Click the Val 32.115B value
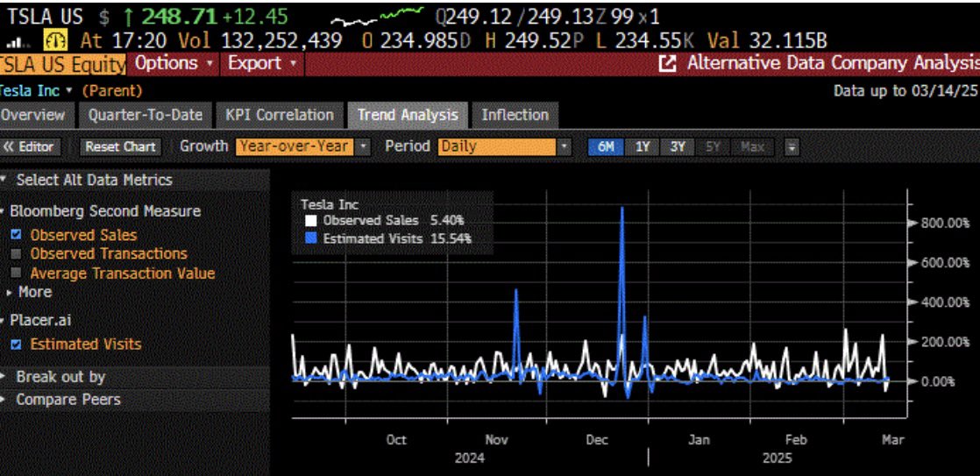The width and height of the screenshot is (980, 476). pyautogui.click(x=768, y=41)
